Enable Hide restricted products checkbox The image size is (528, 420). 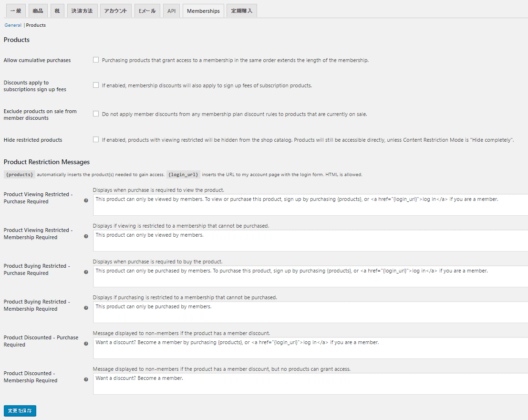coord(96,139)
